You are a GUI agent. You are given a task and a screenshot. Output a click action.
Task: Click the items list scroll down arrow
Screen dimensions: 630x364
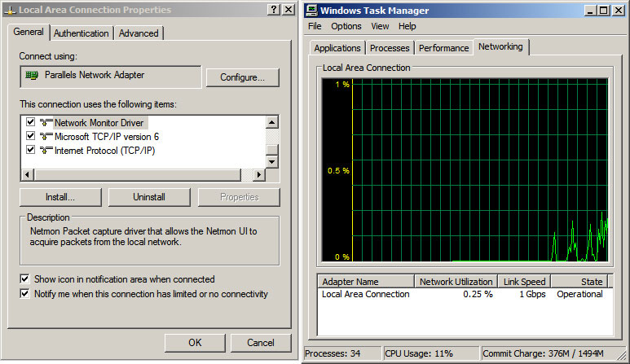[272, 162]
